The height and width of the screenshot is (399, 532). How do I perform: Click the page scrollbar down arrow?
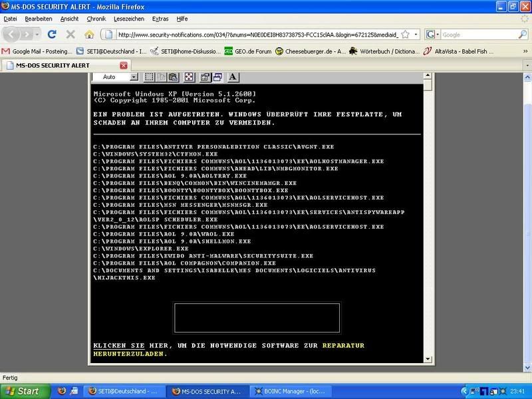527,368
